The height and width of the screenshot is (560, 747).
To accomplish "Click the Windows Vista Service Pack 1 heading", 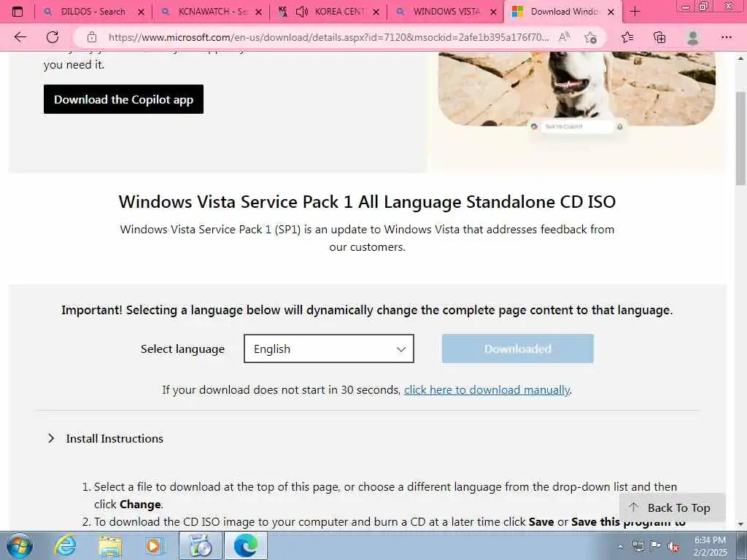I will (x=367, y=202).
